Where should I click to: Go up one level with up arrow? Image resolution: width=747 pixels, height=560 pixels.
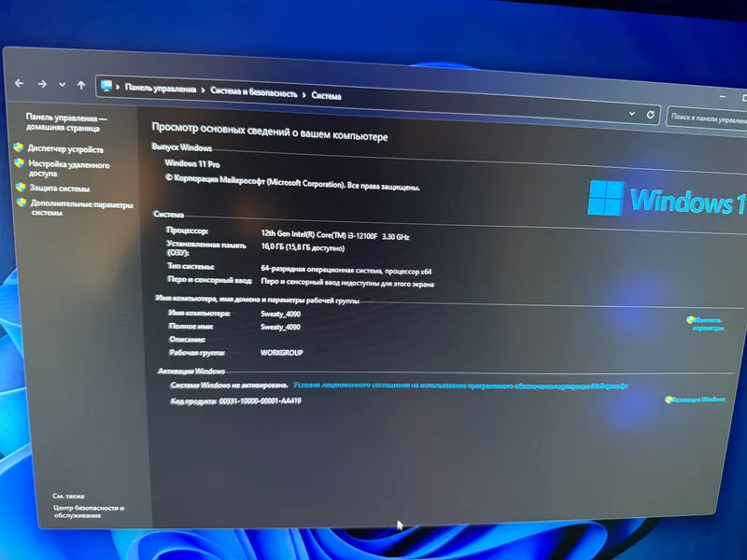point(81,85)
